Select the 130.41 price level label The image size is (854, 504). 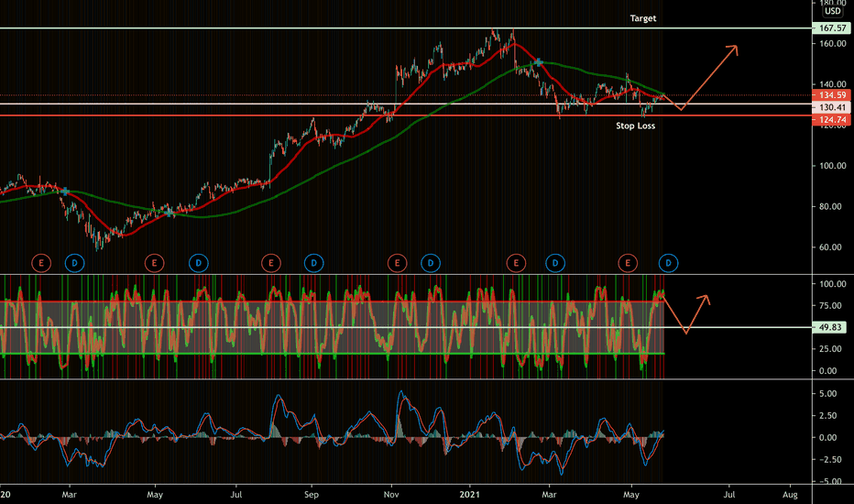[831, 107]
